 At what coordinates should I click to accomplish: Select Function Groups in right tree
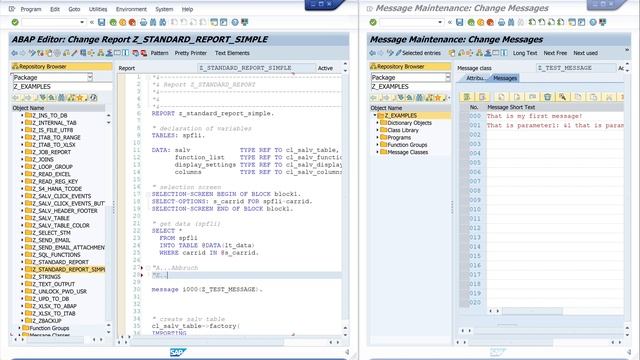[407, 145]
